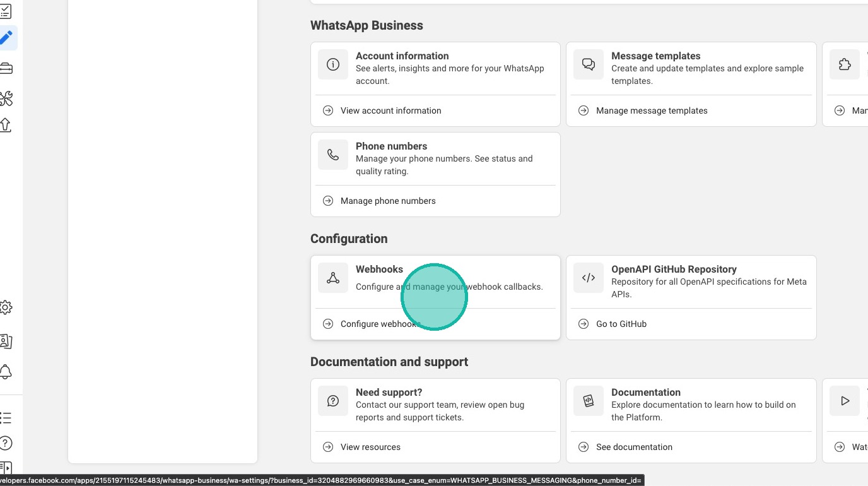Click the Account information info icon
This screenshot has height=486, width=868.
point(333,64)
